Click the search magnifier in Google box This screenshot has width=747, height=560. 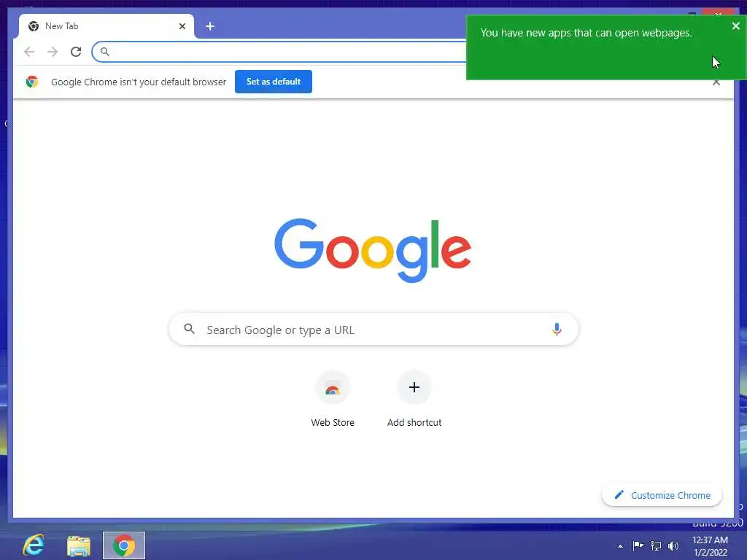(189, 329)
